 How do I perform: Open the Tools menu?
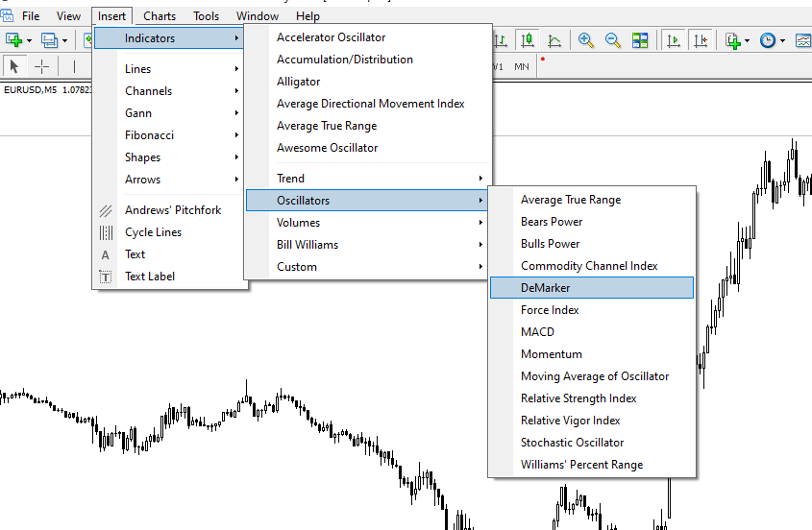(x=206, y=16)
